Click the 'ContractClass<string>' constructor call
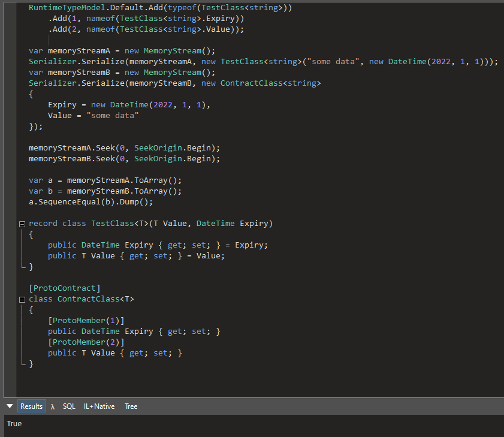This screenshot has height=437, width=504. tap(270, 83)
